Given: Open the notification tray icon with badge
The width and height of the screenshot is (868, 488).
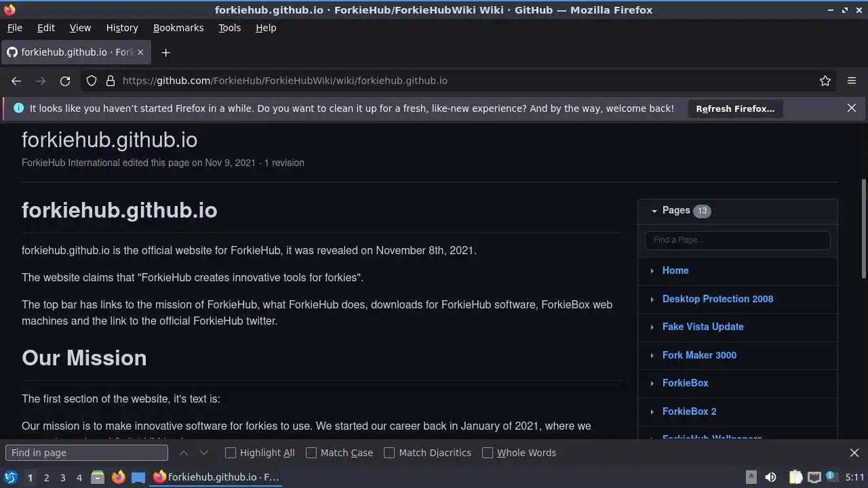Looking at the screenshot, I should pos(831,477).
